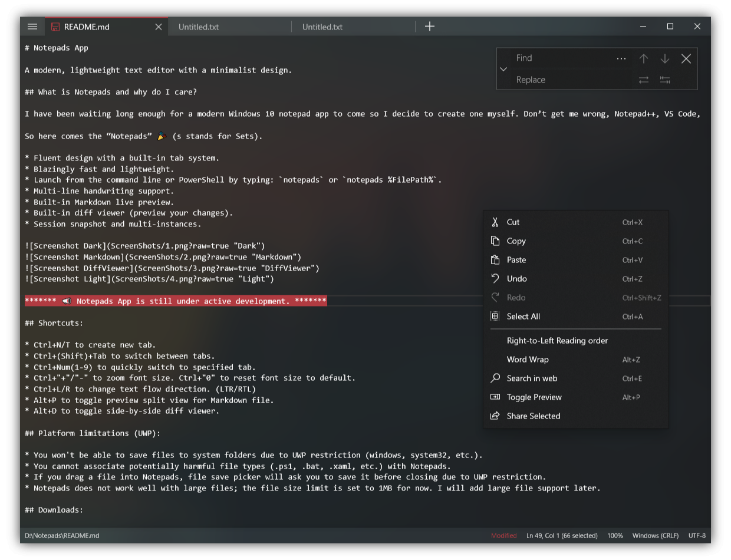Find next match with down arrow
This screenshot has height=560, width=731.
665,58
